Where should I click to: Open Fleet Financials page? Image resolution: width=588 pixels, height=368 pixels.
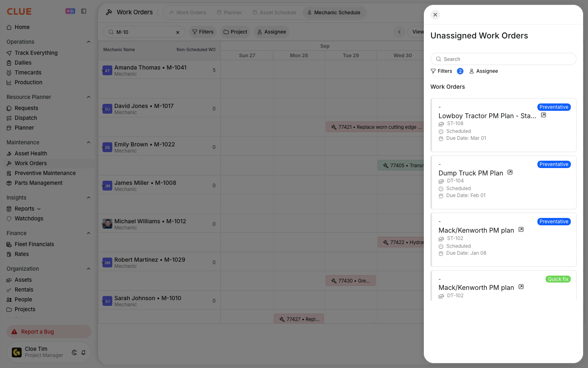34,244
